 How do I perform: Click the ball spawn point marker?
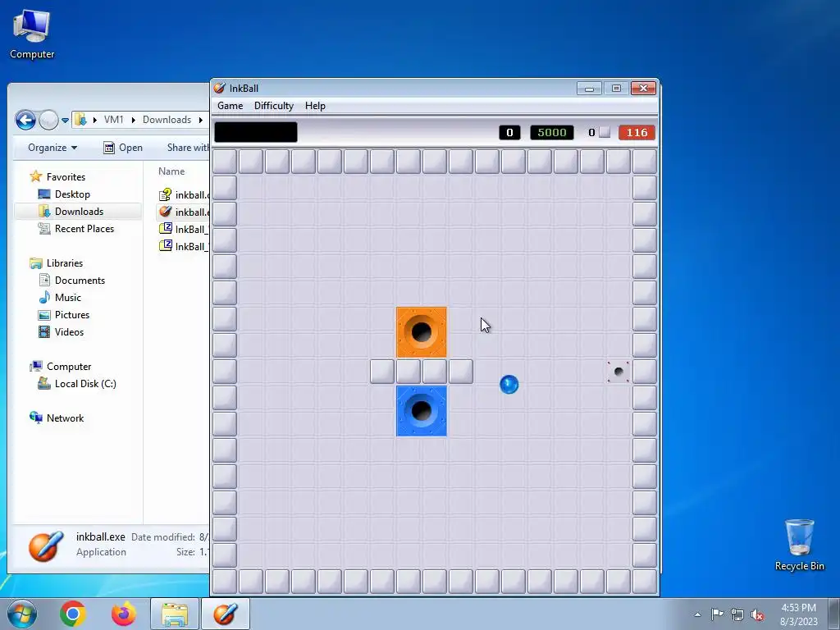click(x=619, y=372)
